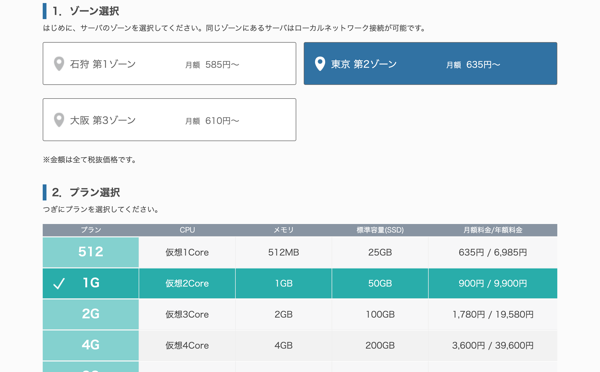Click the location pin icon for 大阪 第3ゾーン
Viewport: 600px width, 372px height.
tap(59, 120)
